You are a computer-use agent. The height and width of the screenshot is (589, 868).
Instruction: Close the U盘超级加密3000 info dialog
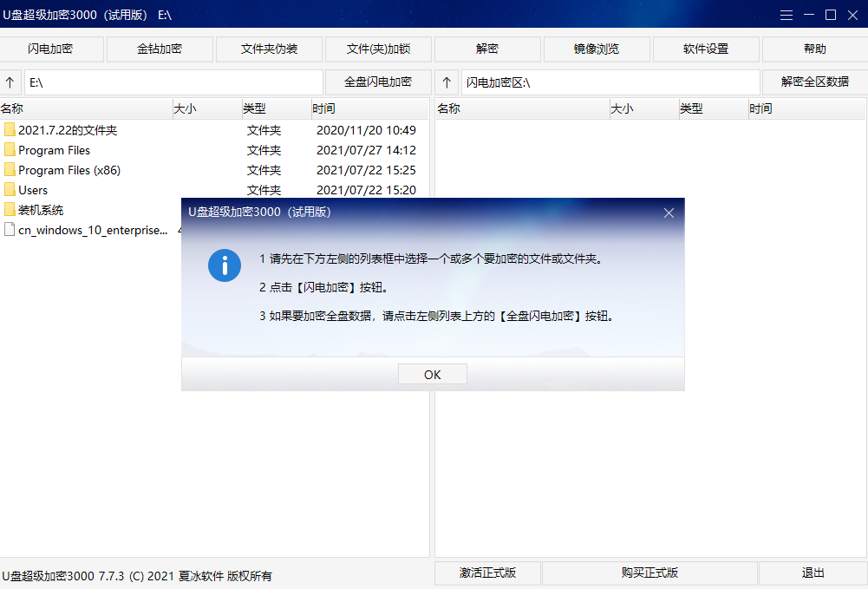tap(669, 213)
